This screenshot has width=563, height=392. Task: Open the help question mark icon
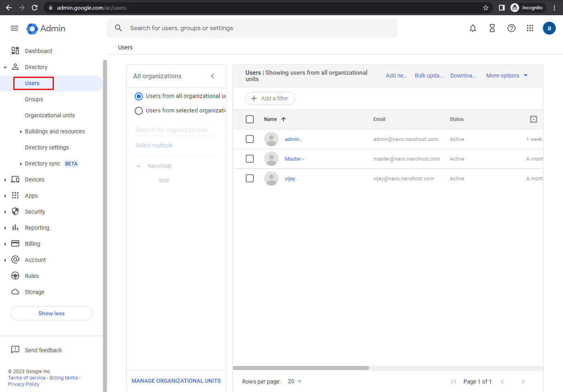coord(512,28)
